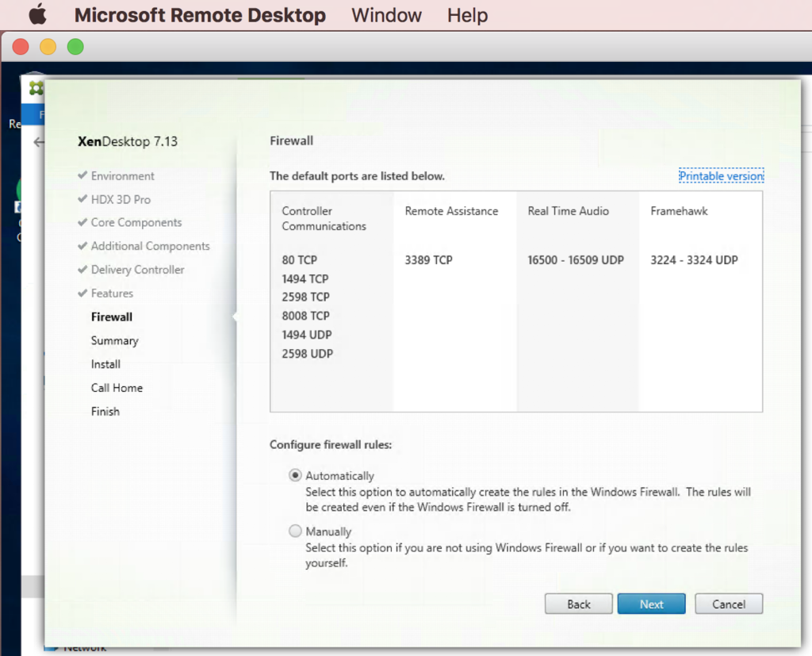
Task: Go to the Core Components step
Action: (136, 222)
